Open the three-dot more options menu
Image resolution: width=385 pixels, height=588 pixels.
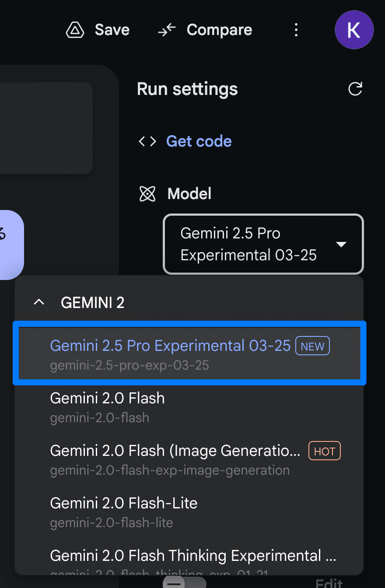point(296,30)
